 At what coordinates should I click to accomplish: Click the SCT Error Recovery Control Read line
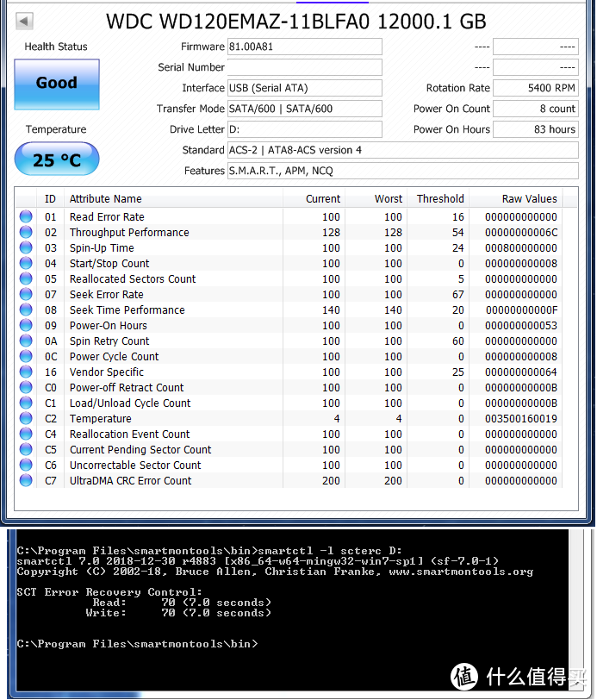point(182,603)
